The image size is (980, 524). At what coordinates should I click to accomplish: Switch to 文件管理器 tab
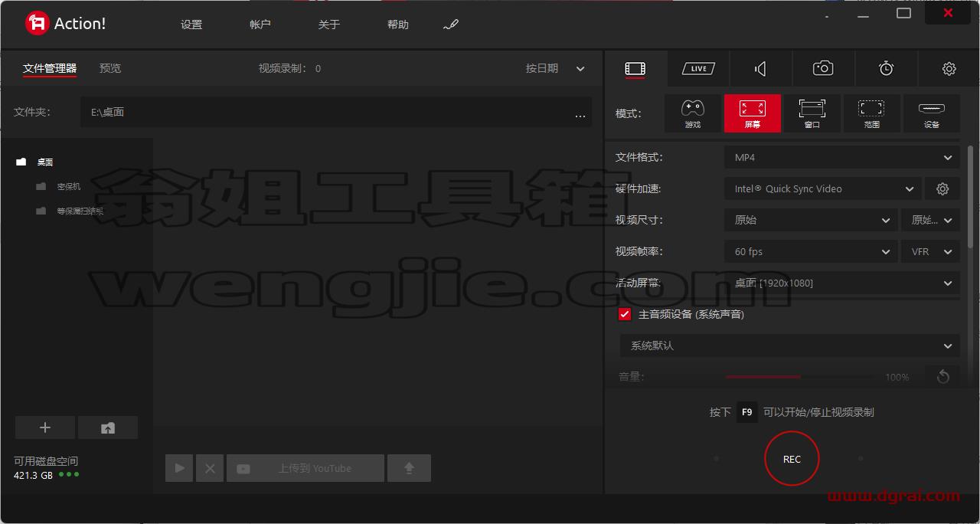coord(50,68)
